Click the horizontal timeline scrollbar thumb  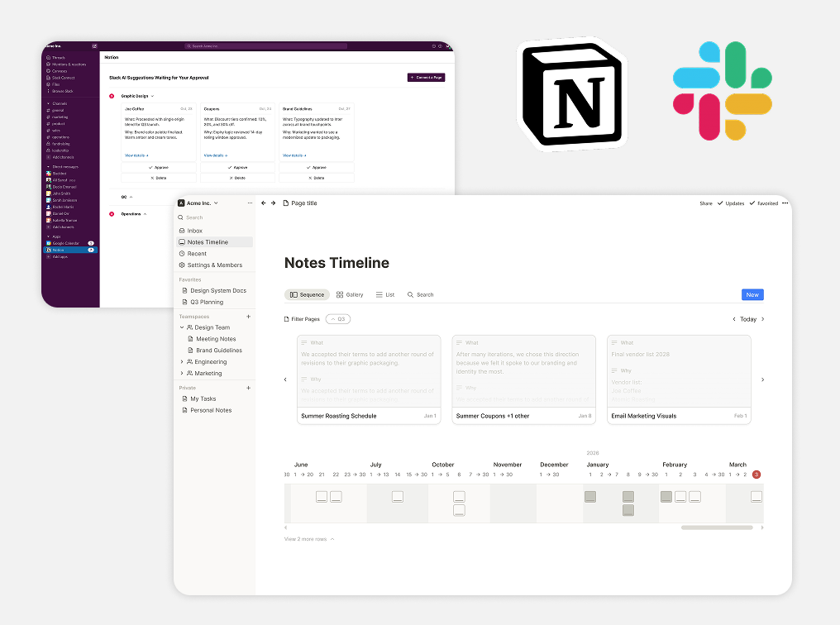click(717, 527)
